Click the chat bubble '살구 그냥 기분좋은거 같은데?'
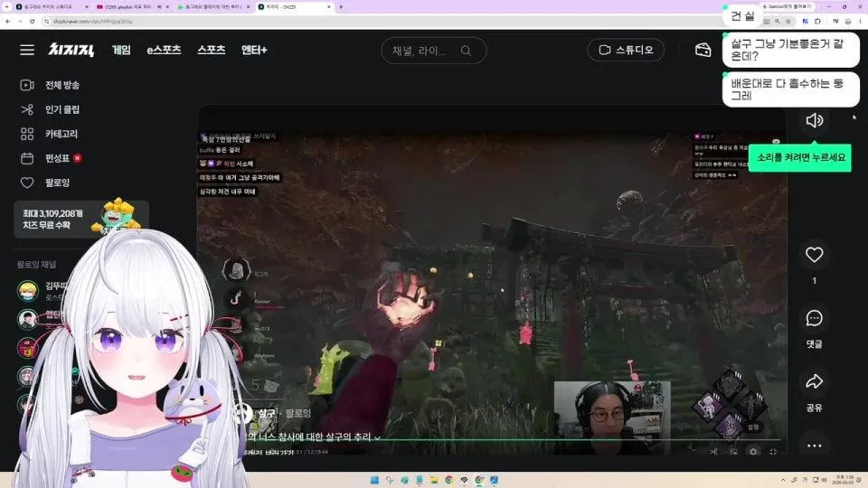 (x=790, y=50)
